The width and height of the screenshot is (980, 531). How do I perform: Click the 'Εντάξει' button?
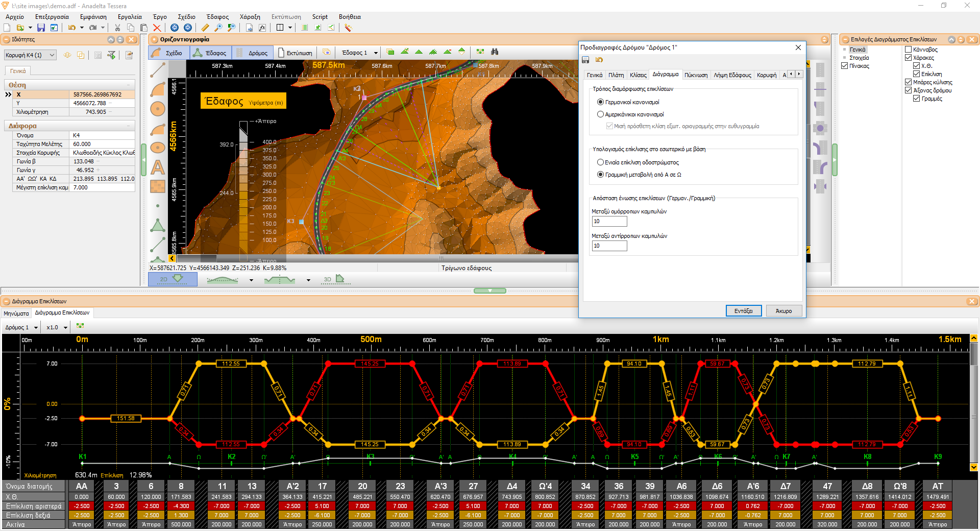(x=743, y=311)
